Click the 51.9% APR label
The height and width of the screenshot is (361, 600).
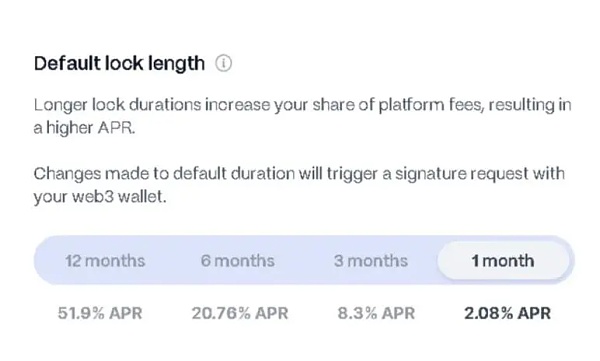(x=100, y=313)
